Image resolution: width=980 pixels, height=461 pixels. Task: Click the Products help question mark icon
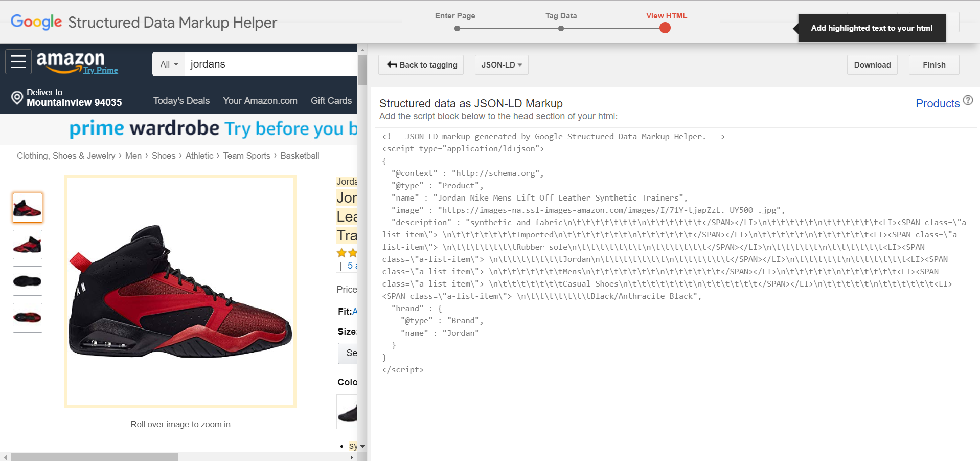coord(968,100)
